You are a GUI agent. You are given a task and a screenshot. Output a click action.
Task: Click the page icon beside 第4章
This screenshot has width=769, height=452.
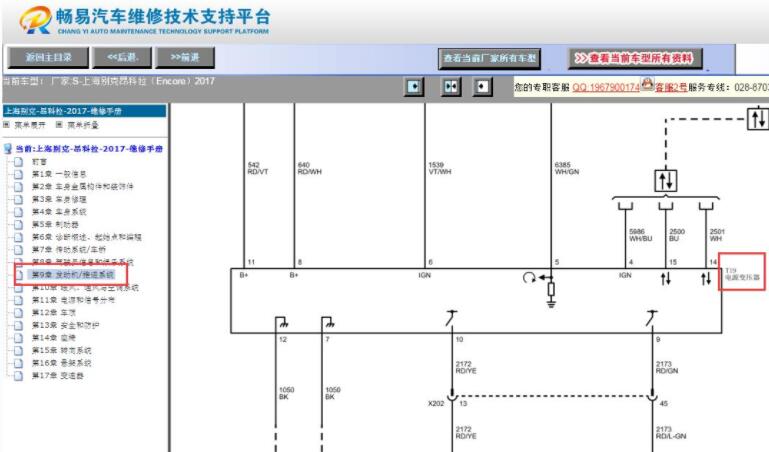pyautogui.click(x=18, y=212)
